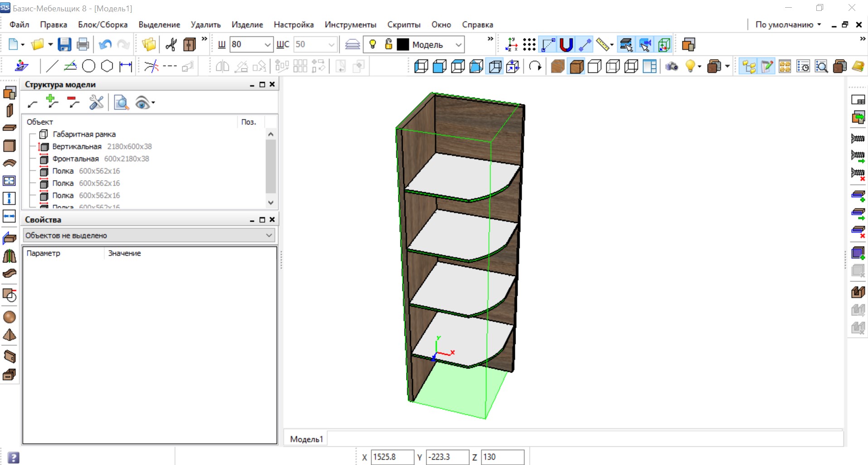The height and width of the screenshot is (465, 868).
Task: Toggle the padlock layer lock icon
Action: tap(388, 44)
